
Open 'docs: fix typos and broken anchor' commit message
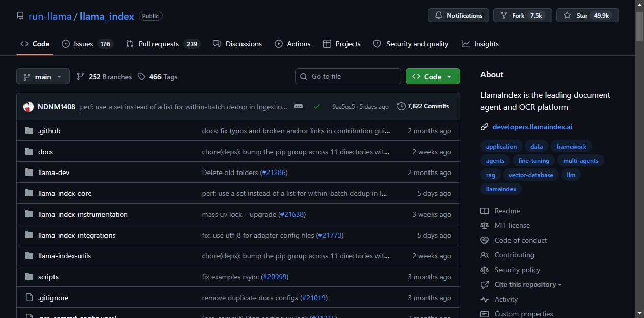pyautogui.click(x=296, y=131)
